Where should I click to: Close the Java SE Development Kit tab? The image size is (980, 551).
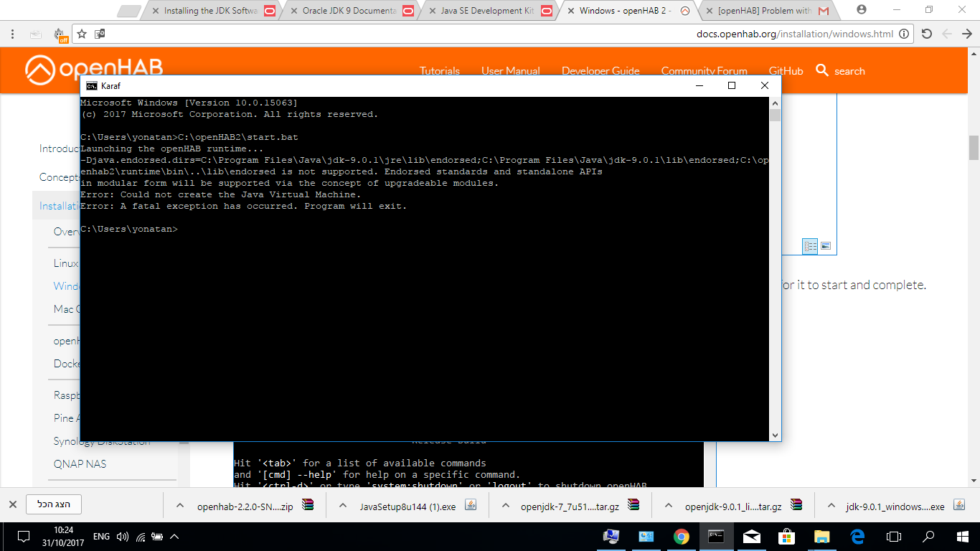point(433,11)
